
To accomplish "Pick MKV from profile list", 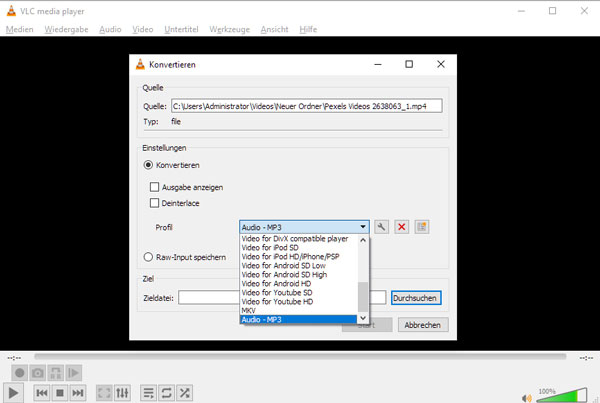I will [249, 310].
